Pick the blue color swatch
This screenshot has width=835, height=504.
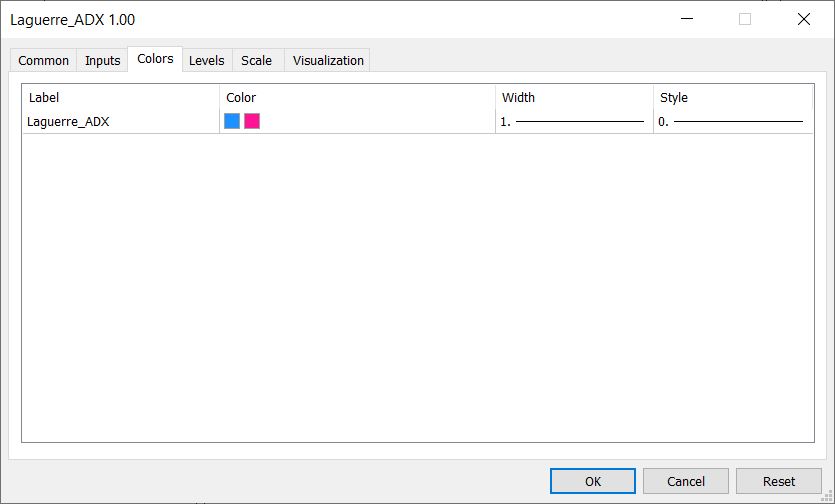[232, 121]
